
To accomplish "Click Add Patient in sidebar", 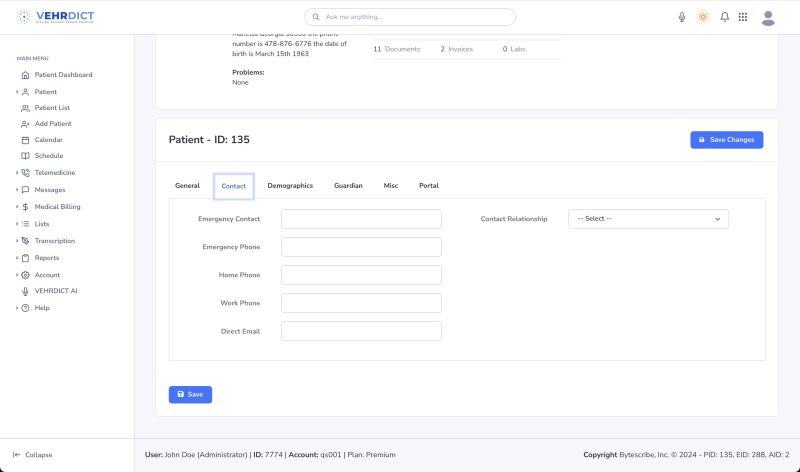I will pyautogui.click(x=53, y=124).
